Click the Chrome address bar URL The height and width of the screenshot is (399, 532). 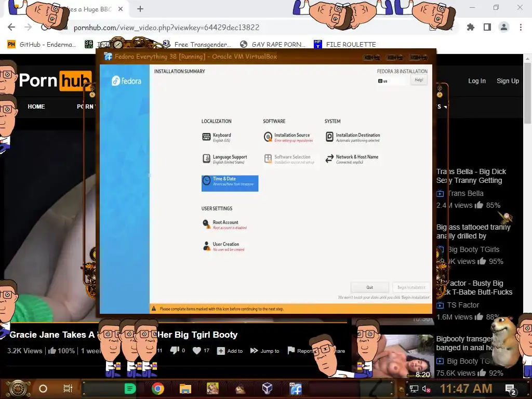[x=167, y=28]
